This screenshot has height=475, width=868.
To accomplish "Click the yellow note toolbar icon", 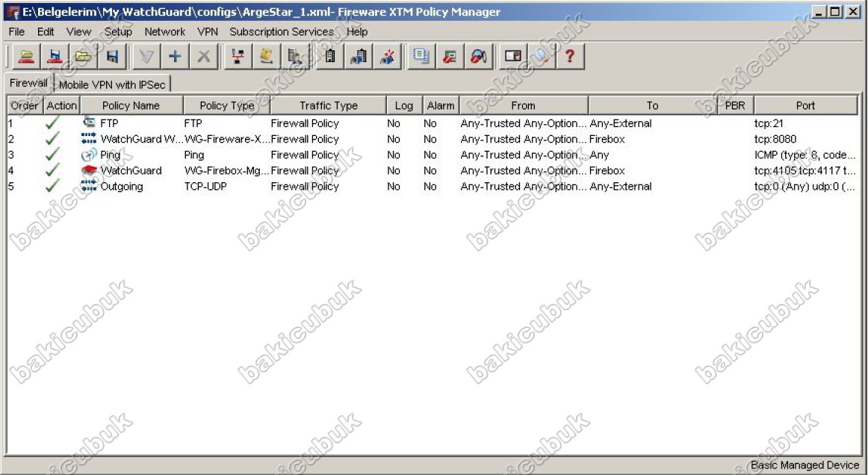I will pyautogui.click(x=267, y=56).
